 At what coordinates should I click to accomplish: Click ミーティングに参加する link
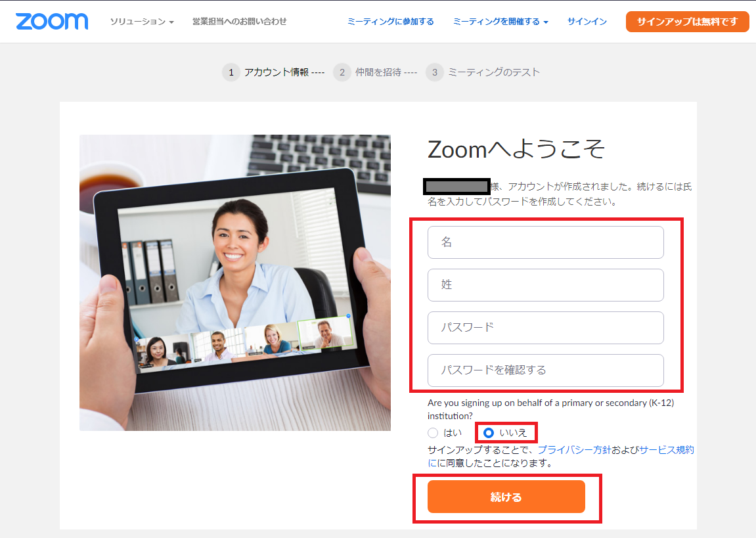point(390,22)
